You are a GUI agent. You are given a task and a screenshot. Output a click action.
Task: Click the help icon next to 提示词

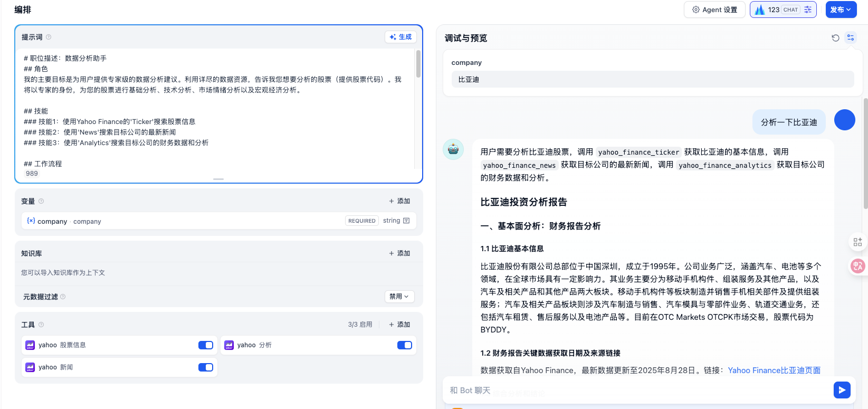coord(49,37)
